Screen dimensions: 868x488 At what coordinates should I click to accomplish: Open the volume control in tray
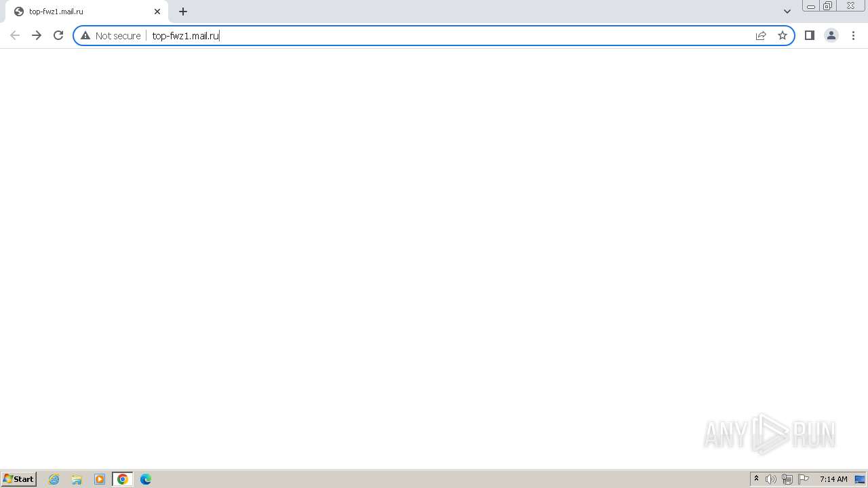(771, 479)
